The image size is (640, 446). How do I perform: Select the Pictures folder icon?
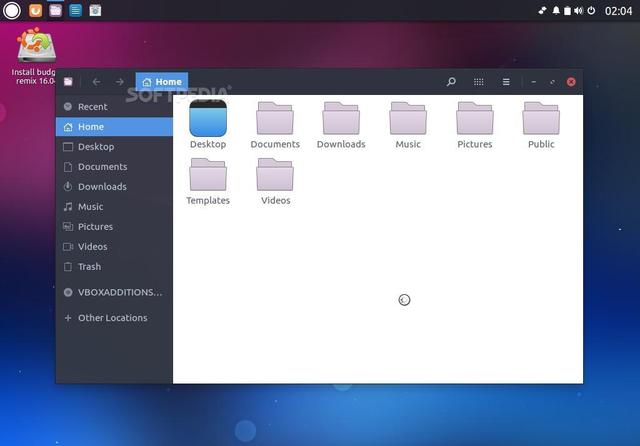475,119
